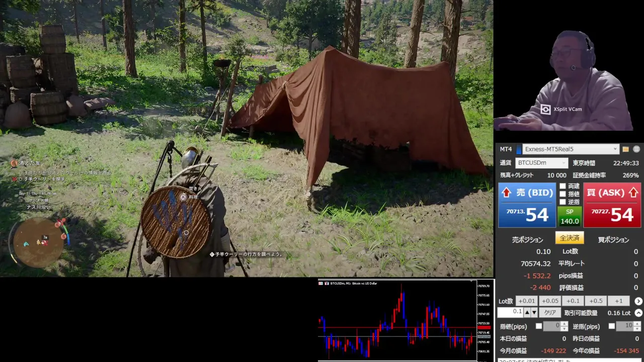
Task: Open the folder icon next to account dropdown
Action: 625,149
